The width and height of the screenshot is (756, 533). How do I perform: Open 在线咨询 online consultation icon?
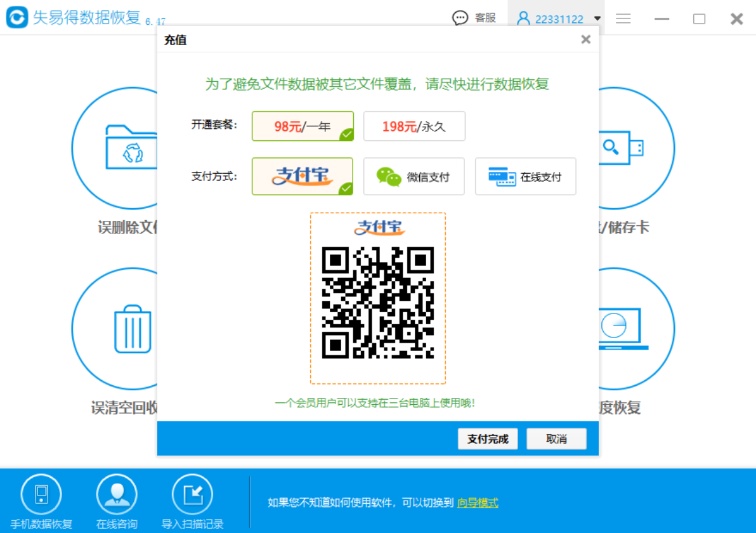117,494
